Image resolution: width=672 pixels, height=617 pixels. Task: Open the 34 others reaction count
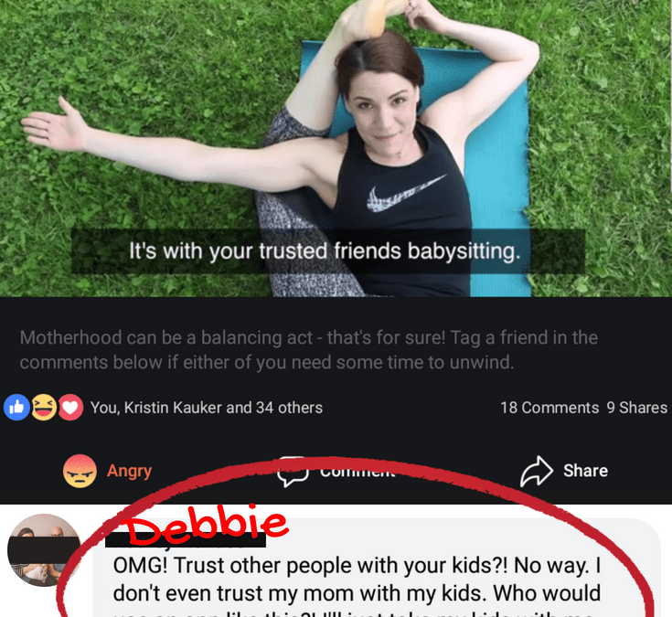point(289,408)
